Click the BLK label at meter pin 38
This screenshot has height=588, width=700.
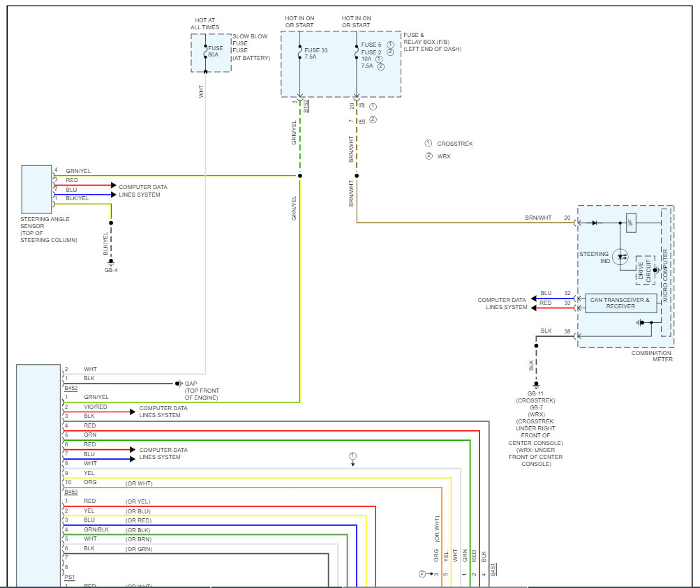(546, 331)
